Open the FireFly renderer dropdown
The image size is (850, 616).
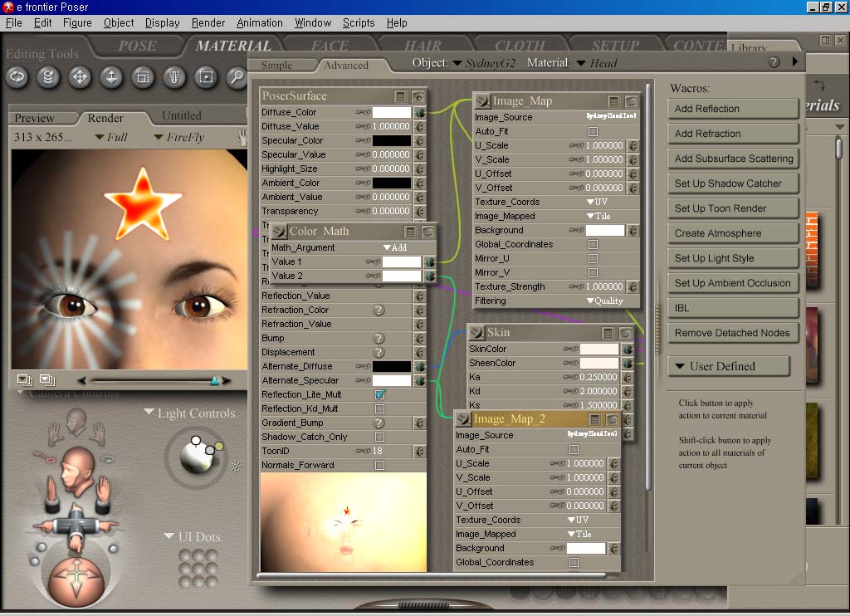[x=179, y=137]
